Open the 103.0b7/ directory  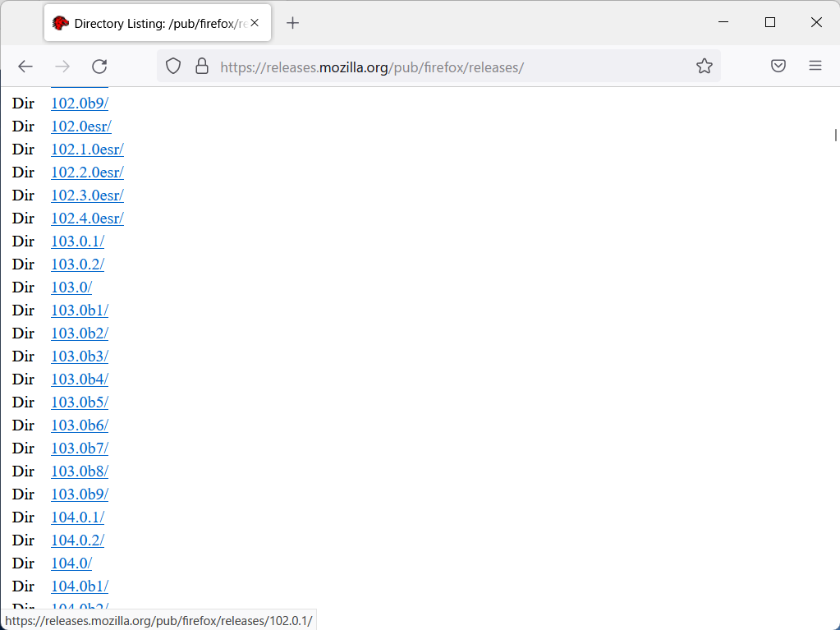pyautogui.click(x=80, y=448)
